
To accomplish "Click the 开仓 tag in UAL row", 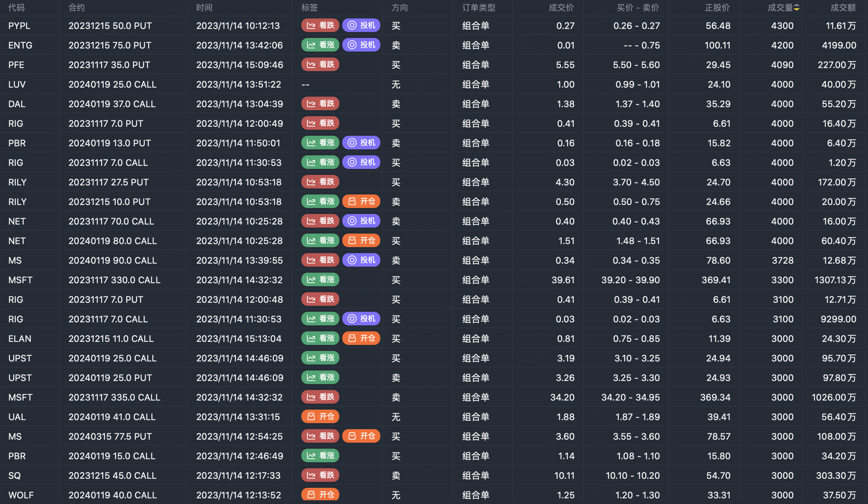I will [320, 416].
